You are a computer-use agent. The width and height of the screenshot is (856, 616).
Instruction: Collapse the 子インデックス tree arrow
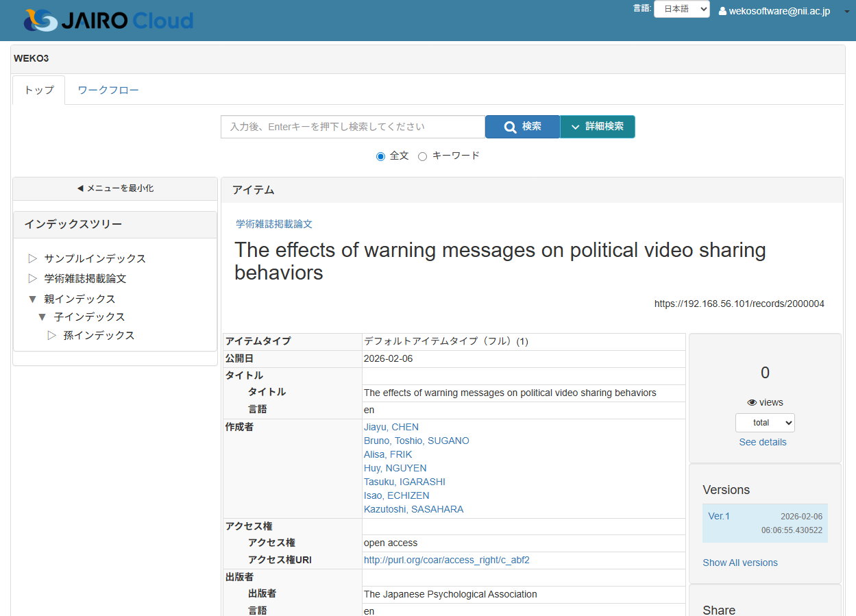pyautogui.click(x=42, y=317)
